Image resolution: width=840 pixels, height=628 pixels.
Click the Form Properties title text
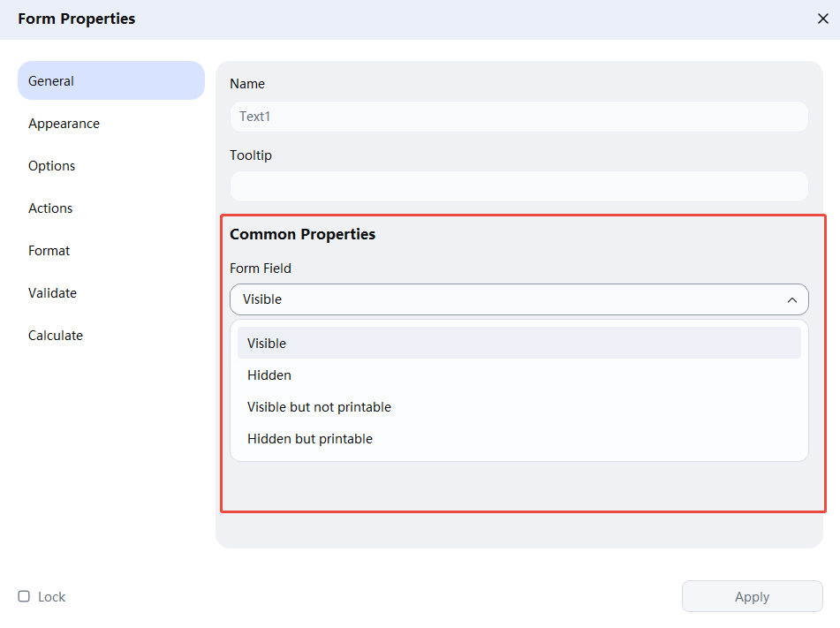76,18
